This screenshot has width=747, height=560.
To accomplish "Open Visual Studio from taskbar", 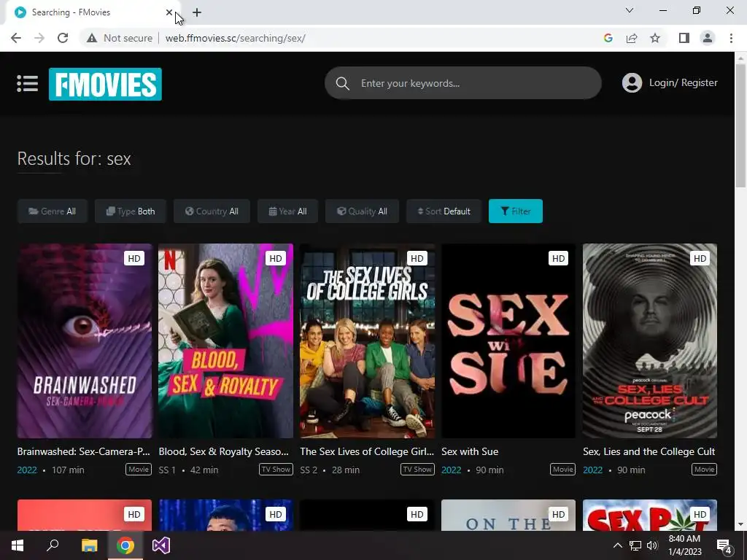I will (161, 545).
